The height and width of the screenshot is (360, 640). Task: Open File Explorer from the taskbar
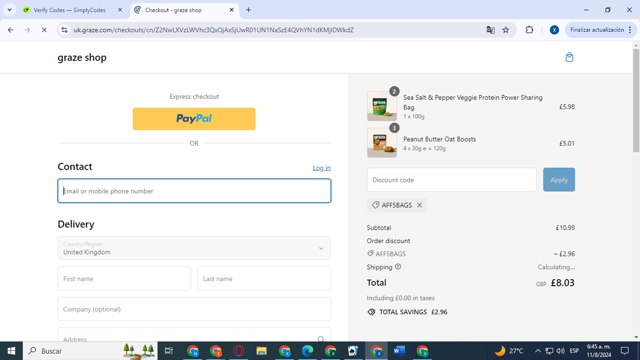coord(262,351)
